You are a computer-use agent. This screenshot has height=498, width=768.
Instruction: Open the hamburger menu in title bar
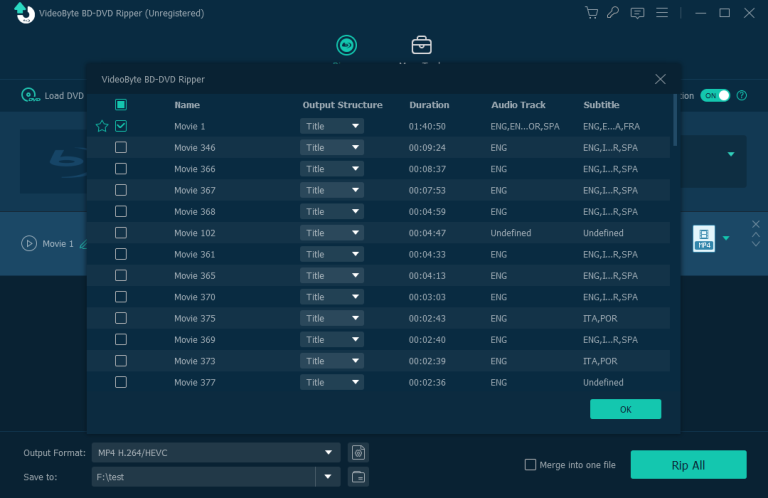(662, 13)
